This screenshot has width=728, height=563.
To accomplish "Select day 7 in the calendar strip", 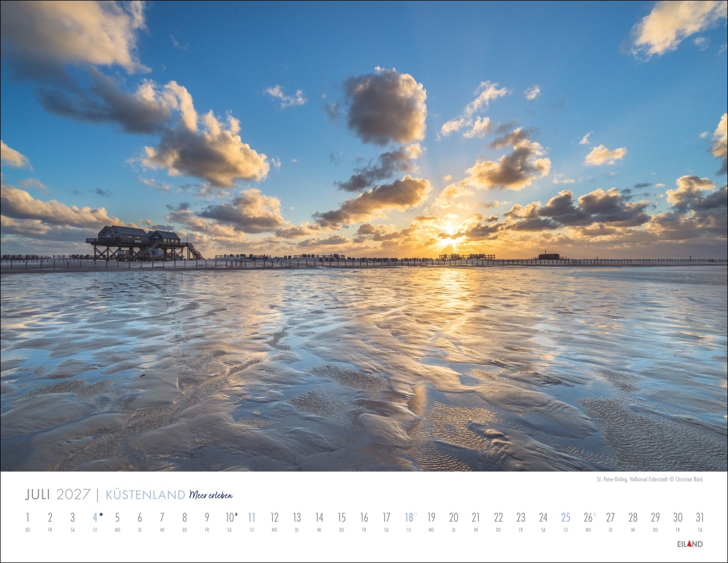I will 162,518.
